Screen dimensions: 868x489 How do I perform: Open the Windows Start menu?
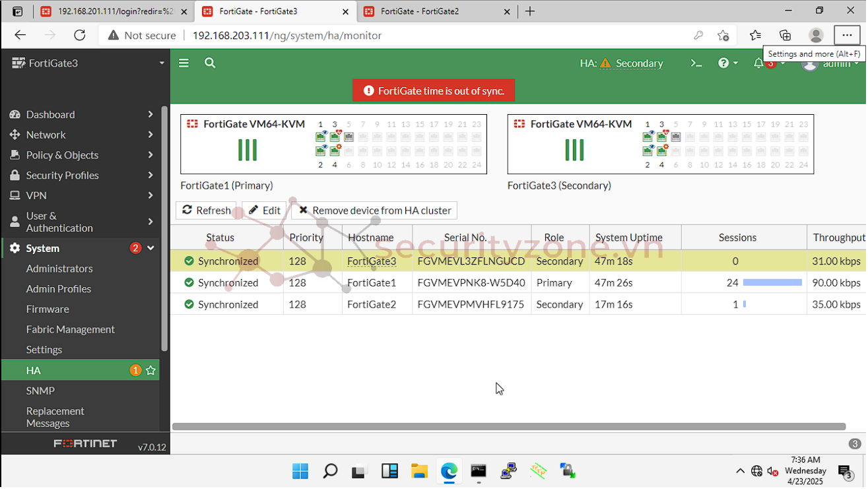(300, 471)
